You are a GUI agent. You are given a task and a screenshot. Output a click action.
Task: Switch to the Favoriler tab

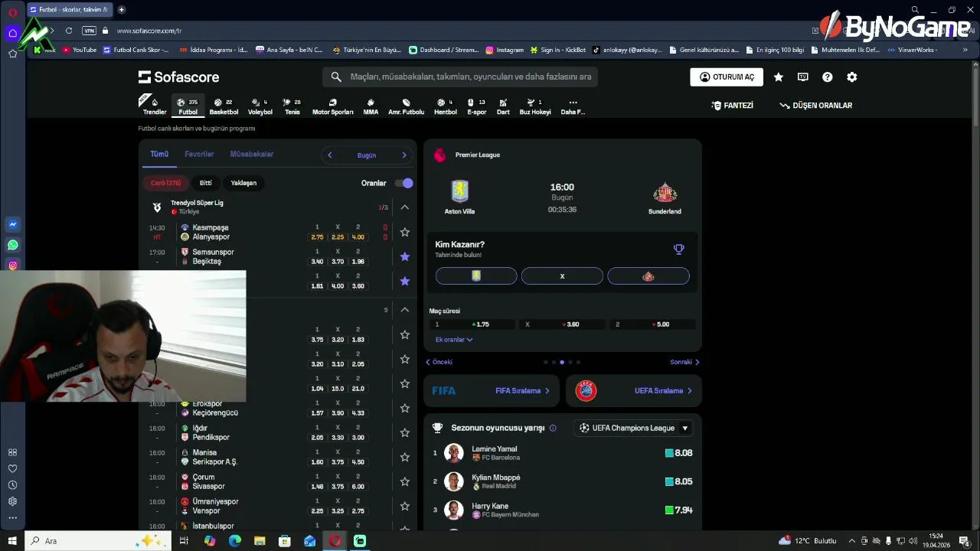[x=199, y=155]
